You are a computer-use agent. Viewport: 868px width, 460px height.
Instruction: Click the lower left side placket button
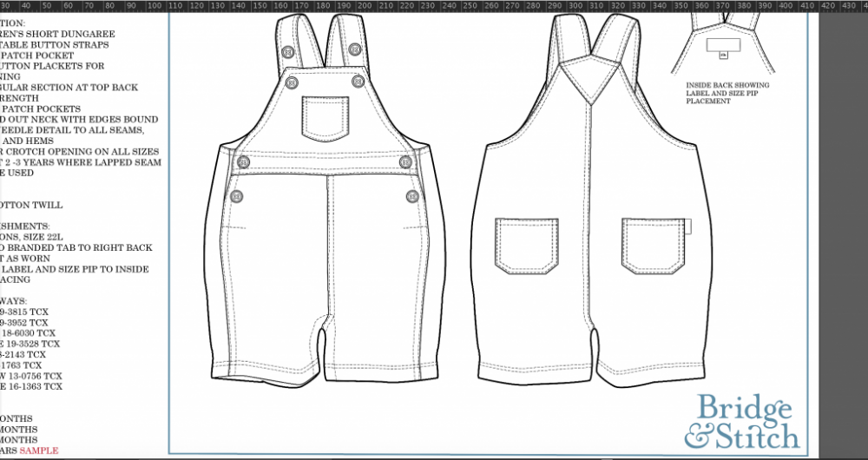pyautogui.click(x=236, y=196)
